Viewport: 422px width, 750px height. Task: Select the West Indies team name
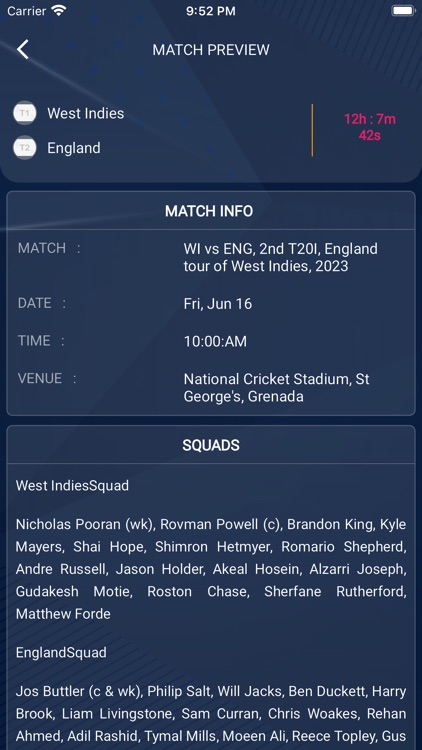[x=86, y=113]
